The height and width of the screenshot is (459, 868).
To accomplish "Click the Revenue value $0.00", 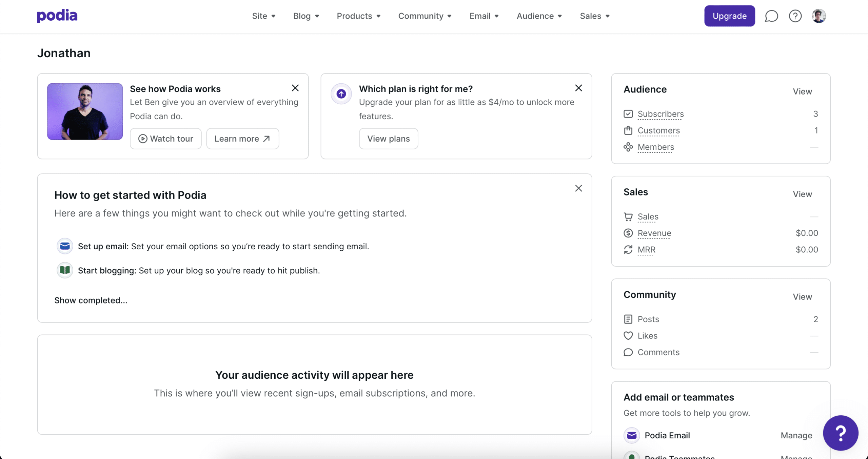I will (x=807, y=233).
